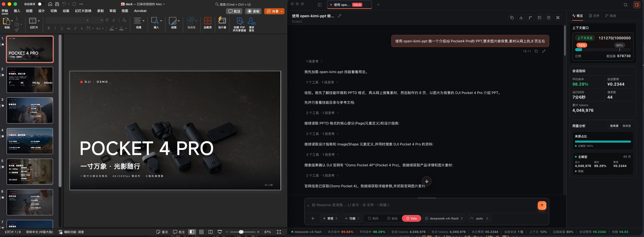Open the Undo history dropdown arrow
644x237 pixels.
tap(69, 4)
